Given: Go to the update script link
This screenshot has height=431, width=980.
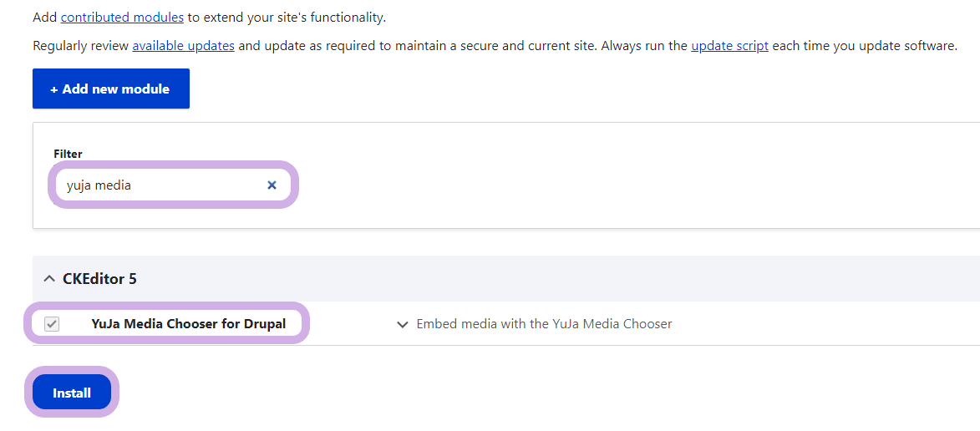Looking at the screenshot, I should click(729, 46).
